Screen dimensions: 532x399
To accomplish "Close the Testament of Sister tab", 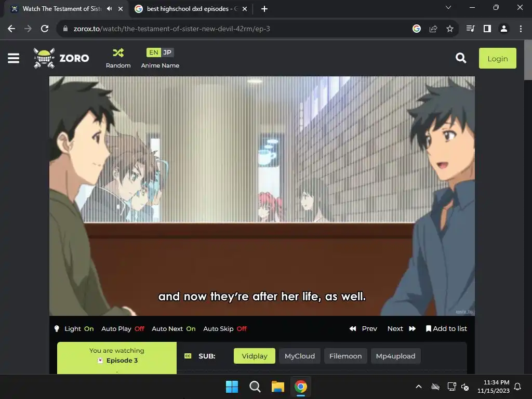I will coord(121,9).
